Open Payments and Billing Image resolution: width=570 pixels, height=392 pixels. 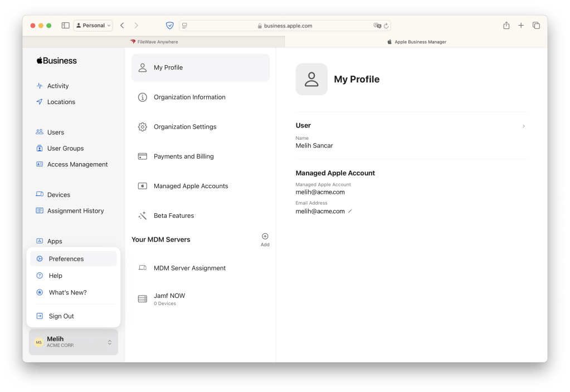[183, 156]
